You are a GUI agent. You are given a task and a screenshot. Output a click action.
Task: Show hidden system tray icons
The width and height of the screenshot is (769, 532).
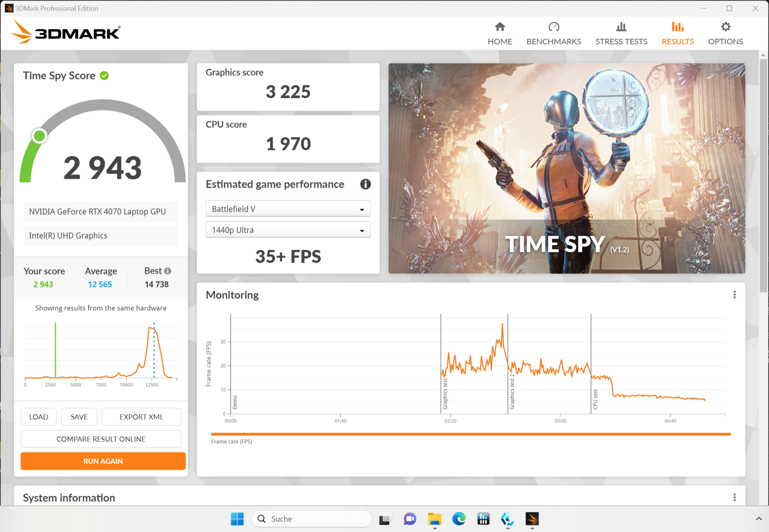pos(758,519)
